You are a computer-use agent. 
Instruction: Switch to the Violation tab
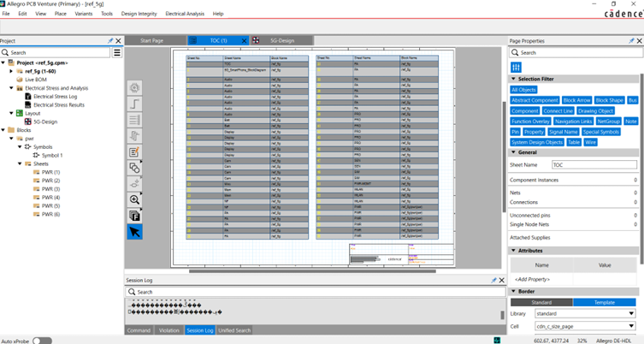pyautogui.click(x=168, y=330)
